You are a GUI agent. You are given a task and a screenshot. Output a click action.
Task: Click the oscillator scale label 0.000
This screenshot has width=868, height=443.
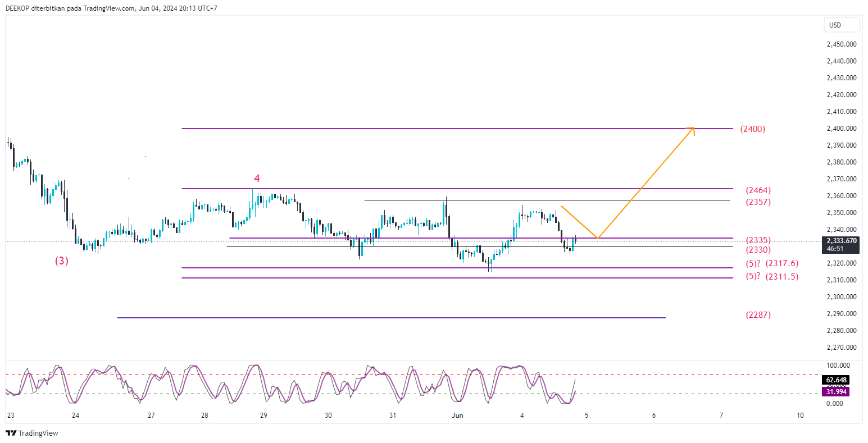click(x=834, y=404)
